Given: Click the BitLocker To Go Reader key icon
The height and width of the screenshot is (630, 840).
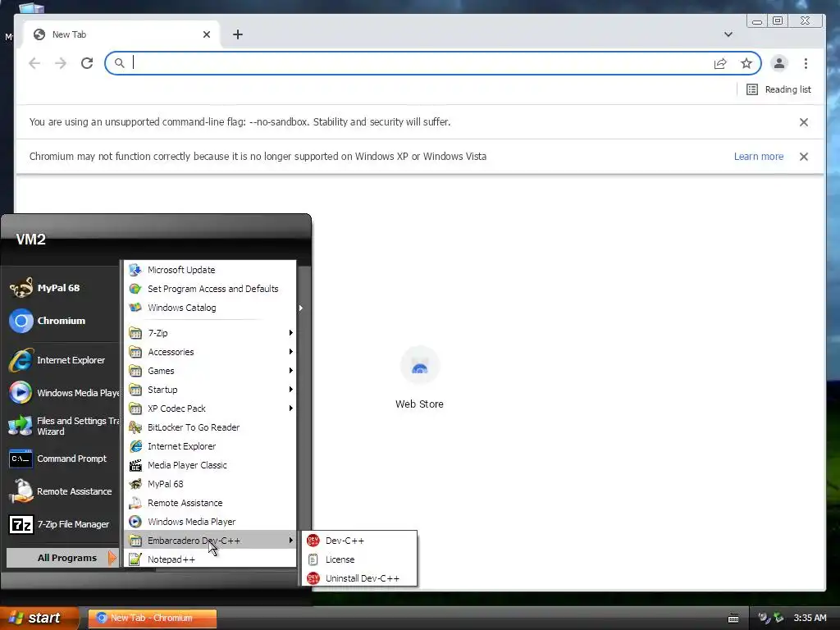Looking at the screenshot, I should click(x=135, y=427).
